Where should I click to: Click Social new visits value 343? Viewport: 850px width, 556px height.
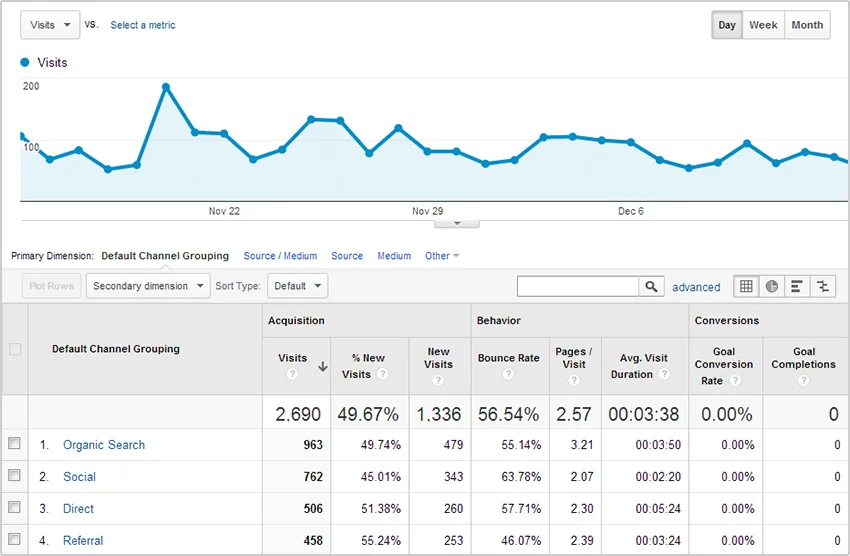coord(453,477)
